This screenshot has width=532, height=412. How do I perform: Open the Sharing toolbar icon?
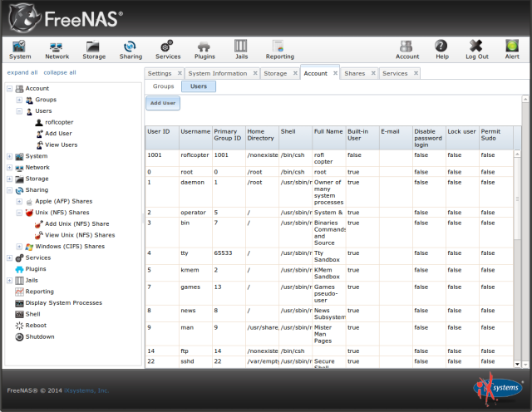131,50
